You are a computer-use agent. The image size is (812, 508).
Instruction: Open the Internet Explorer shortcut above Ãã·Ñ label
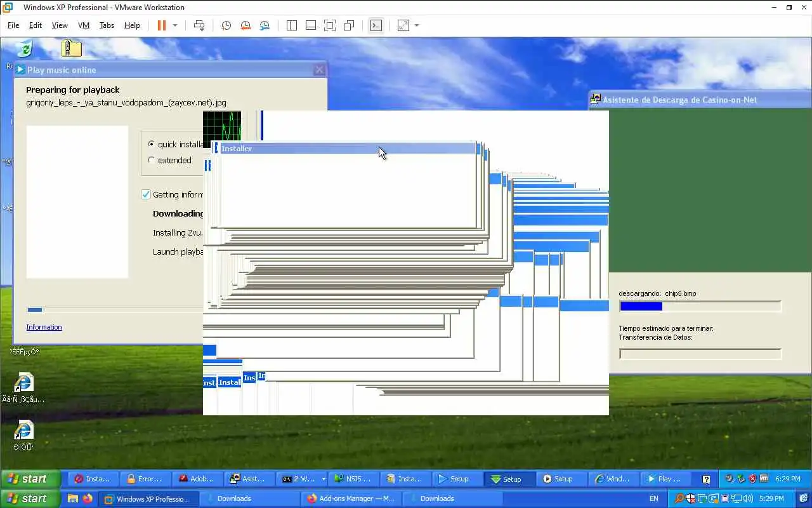click(23, 382)
